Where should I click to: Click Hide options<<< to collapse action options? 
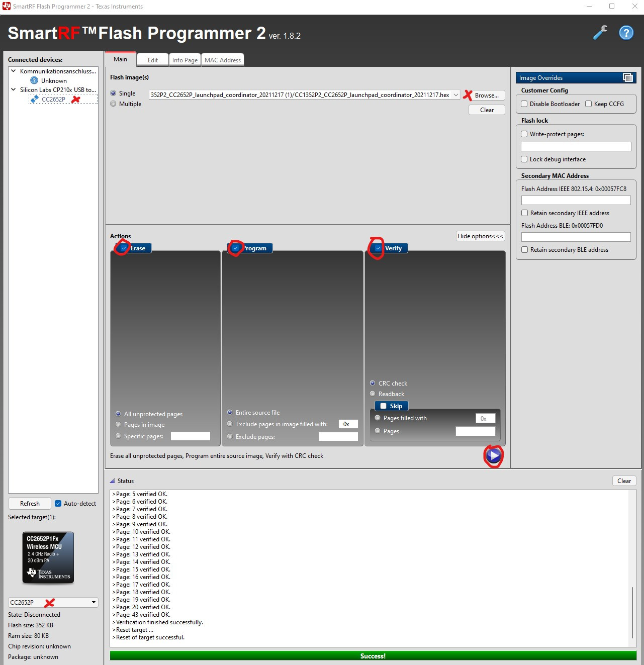point(480,236)
